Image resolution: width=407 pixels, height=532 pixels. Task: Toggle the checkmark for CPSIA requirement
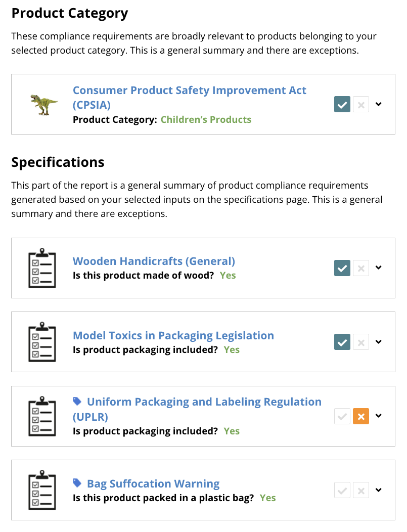342,105
